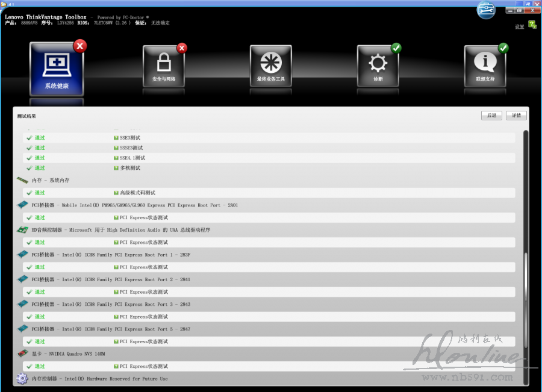Click the HD音频控制器 audio device icon
This screenshot has width=542, height=392.
click(x=22, y=229)
